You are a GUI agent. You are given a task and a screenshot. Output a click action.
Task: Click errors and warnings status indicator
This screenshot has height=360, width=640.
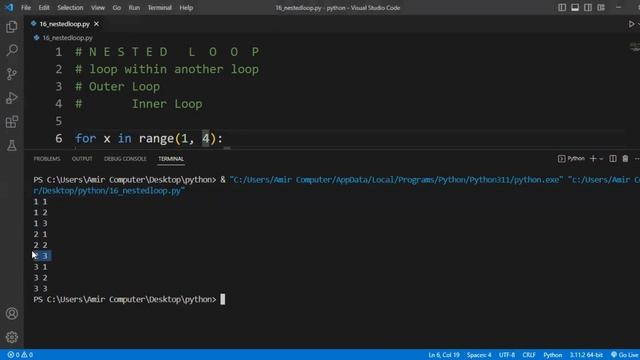pos(20,355)
